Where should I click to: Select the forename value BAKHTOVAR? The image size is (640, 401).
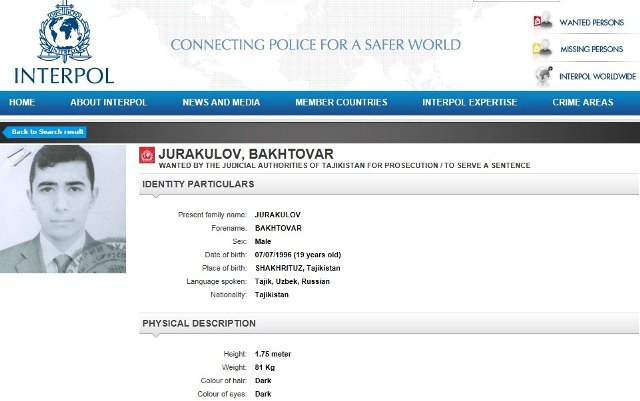pos(278,228)
